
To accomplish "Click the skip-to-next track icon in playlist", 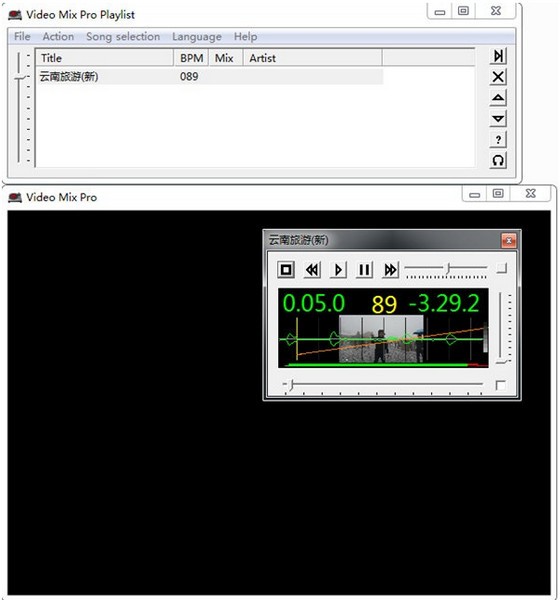I will (x=498, y=56).
